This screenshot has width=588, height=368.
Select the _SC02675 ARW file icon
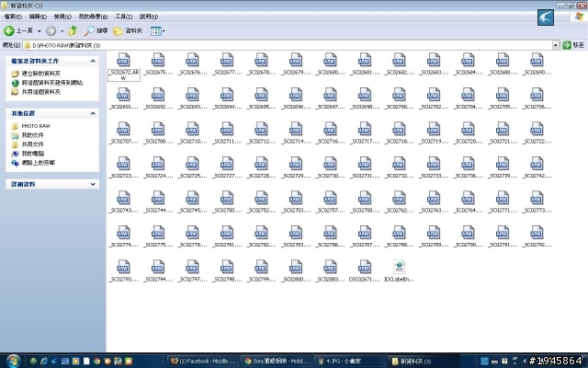coord(158,60)
